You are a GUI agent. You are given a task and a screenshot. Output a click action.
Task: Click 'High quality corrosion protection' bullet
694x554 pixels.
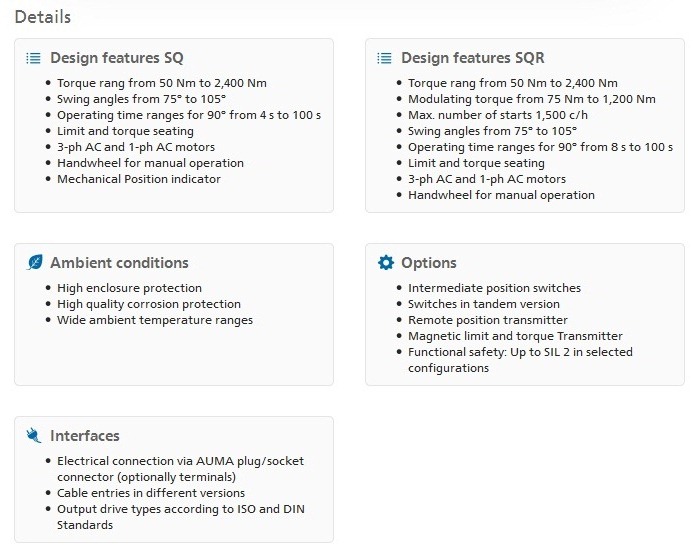click(x=149, y=304)
